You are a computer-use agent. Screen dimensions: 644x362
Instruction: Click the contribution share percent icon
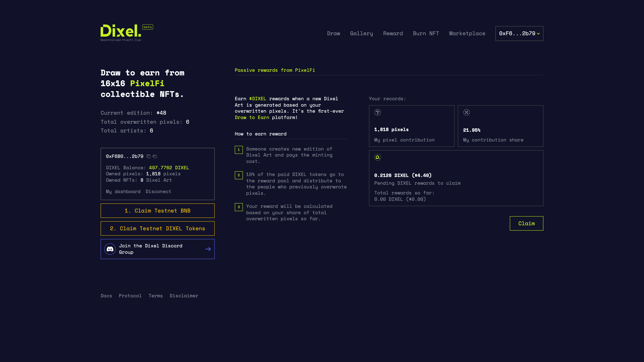click(466, 112)
